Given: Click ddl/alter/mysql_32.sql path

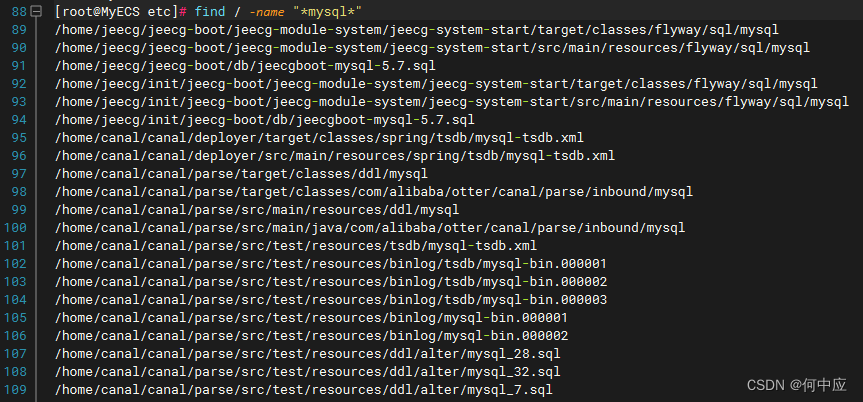Looking at the screenshot, I should pyautogui.click(x=308, y=372).
